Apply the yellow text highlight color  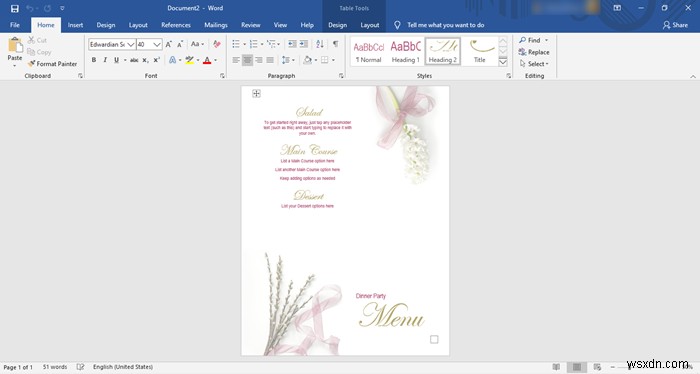[189, 60]
